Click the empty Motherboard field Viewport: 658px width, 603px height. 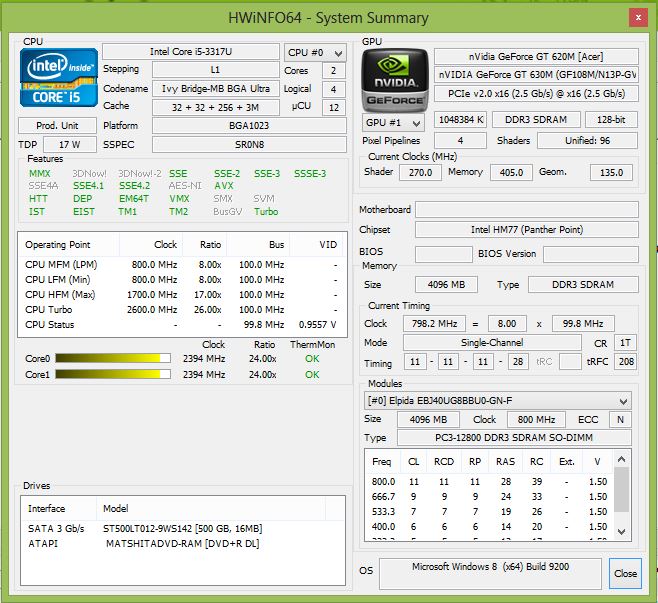[527, 209]
